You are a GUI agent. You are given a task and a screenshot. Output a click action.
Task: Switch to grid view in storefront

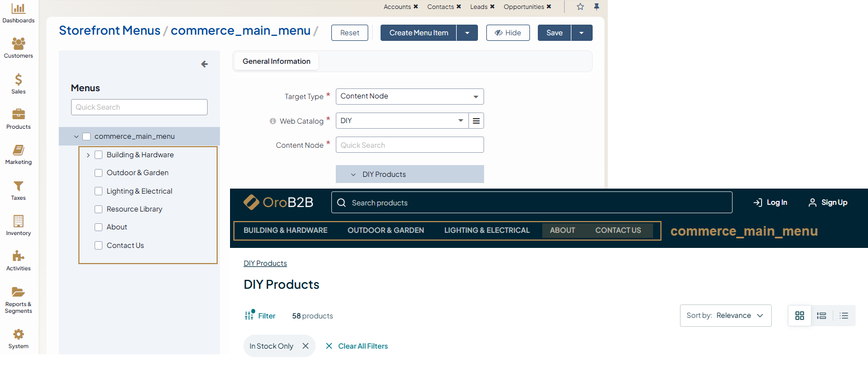click(800, 316)
